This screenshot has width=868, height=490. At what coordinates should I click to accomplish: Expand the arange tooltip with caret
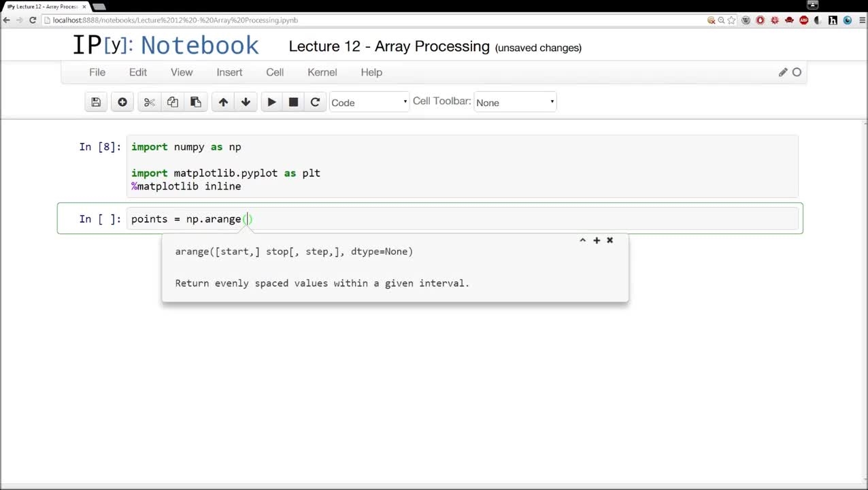pos(582,240)
